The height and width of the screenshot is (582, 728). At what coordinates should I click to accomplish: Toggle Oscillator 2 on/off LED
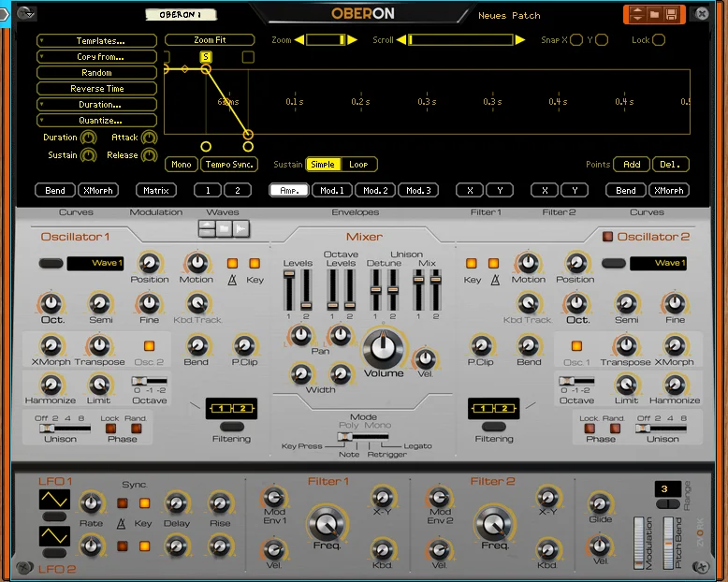(607, 237)
